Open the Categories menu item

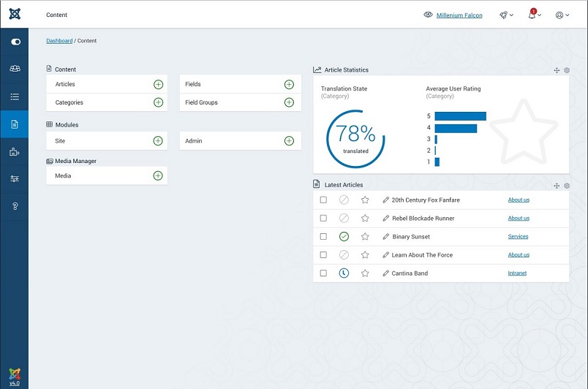69,102
